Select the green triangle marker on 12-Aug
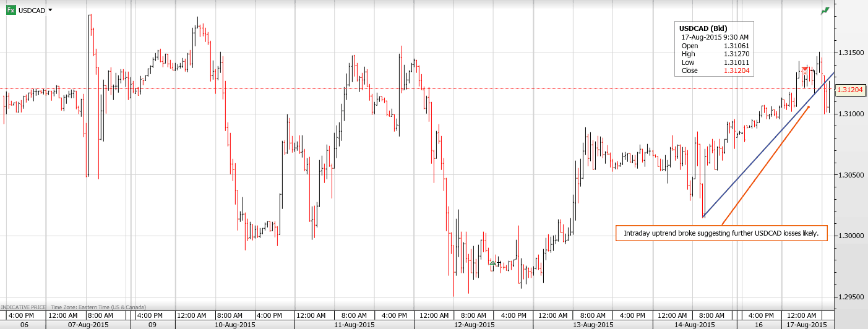 coord(492,263)
